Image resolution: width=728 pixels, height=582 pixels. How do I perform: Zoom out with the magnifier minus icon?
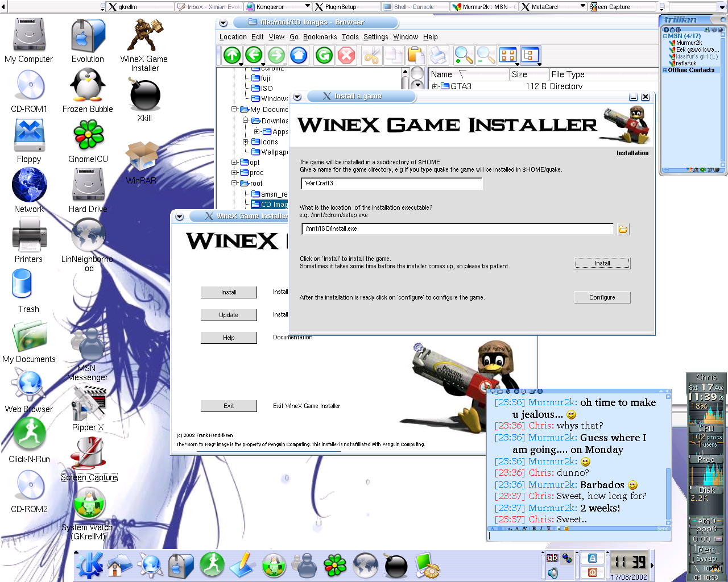(x=486, y=55)
